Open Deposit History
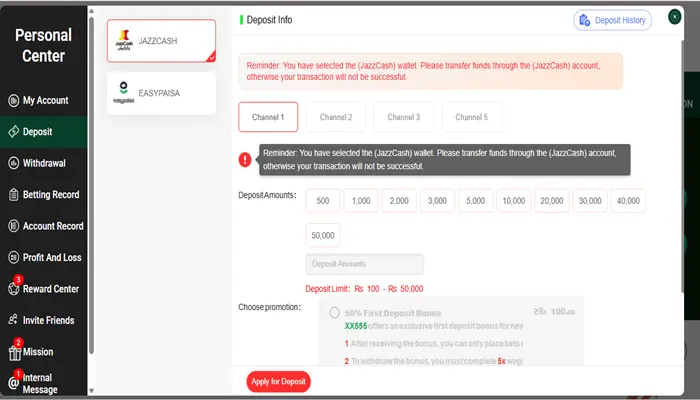Image resolution: width=700 pixels, height=400 pixels. click(x=612, y=20)
